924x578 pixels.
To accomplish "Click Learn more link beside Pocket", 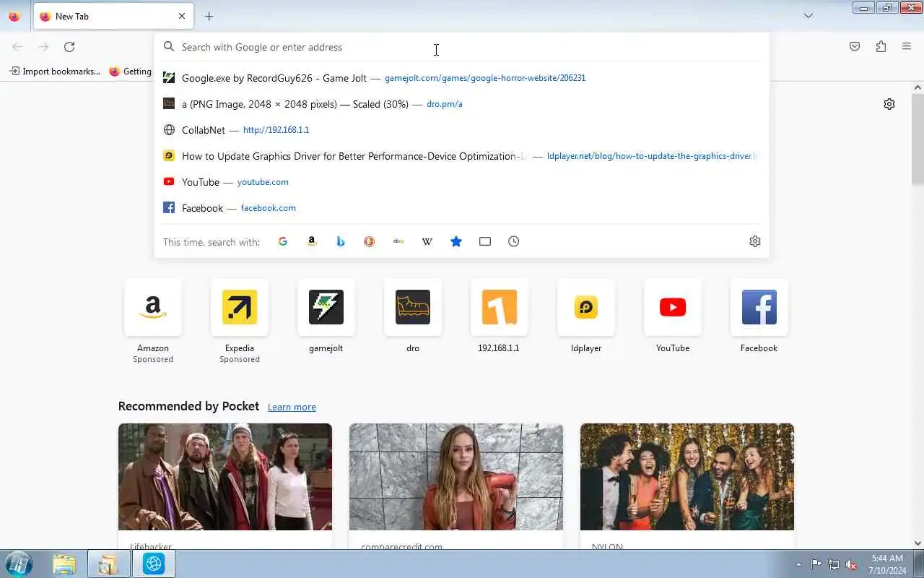I will pos(292,407).
